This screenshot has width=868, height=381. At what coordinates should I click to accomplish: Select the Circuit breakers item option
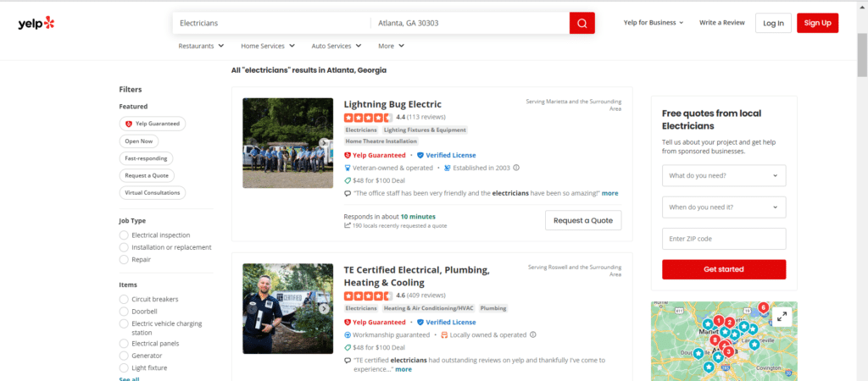click(124, 299)
